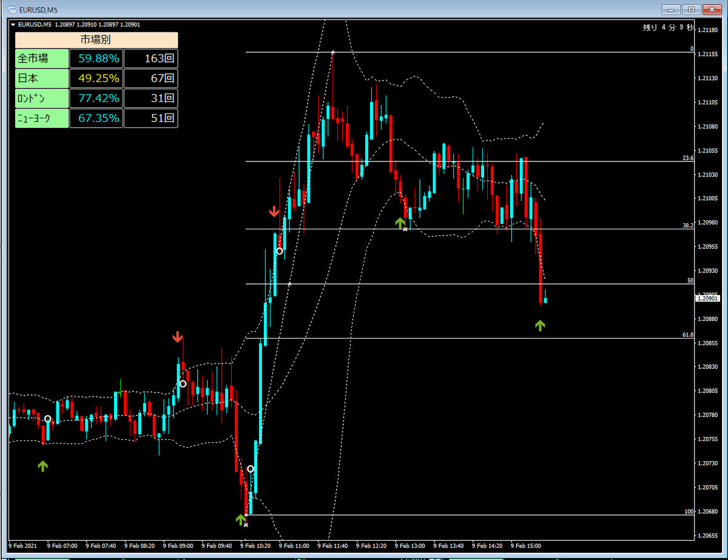Click white circle marker near 07:00 candle
The width and height of the screenshot is (728, 560).
coord(48,419)
